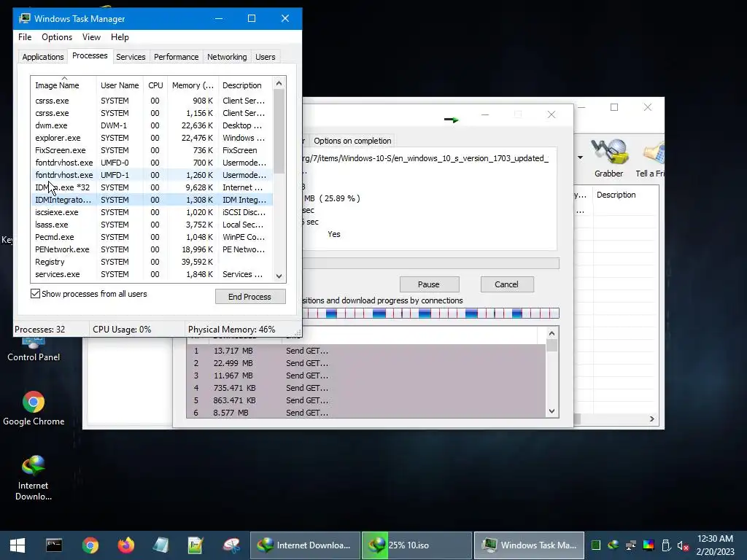Click the IDM tray icon

point(613,545)
